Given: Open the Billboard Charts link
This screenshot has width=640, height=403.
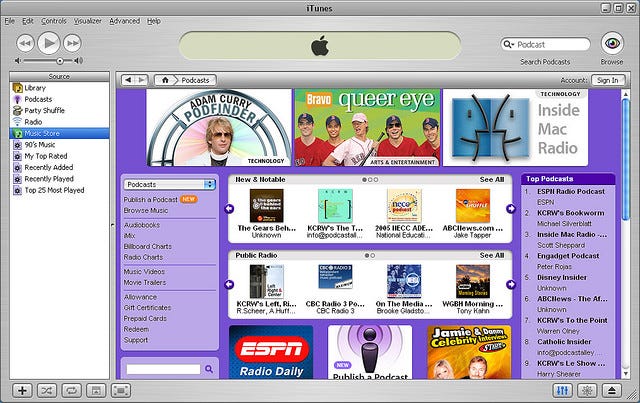Looking at the screenshot, I should click(x=148, y=247).
